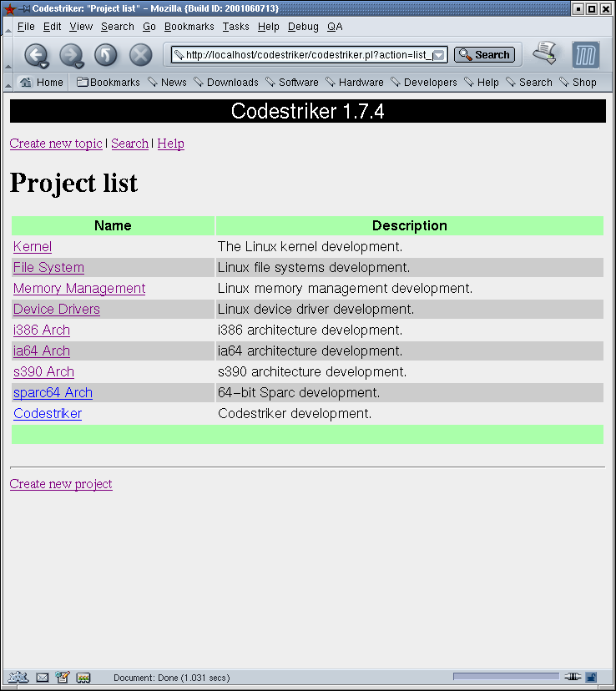The image size is (616, 691).
Task: Open the Memory Management project link
Action: [x=79, y=289]
